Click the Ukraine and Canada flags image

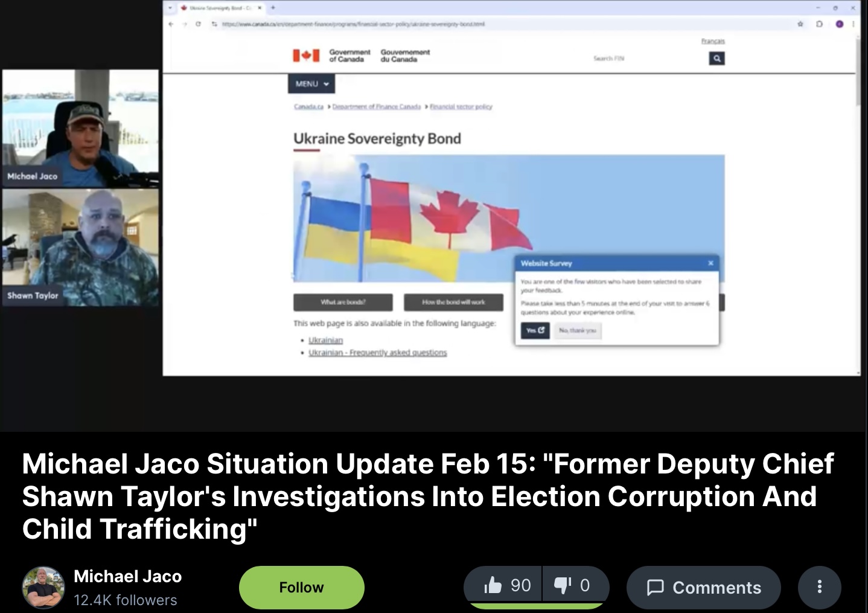click(x=509, y=218)
